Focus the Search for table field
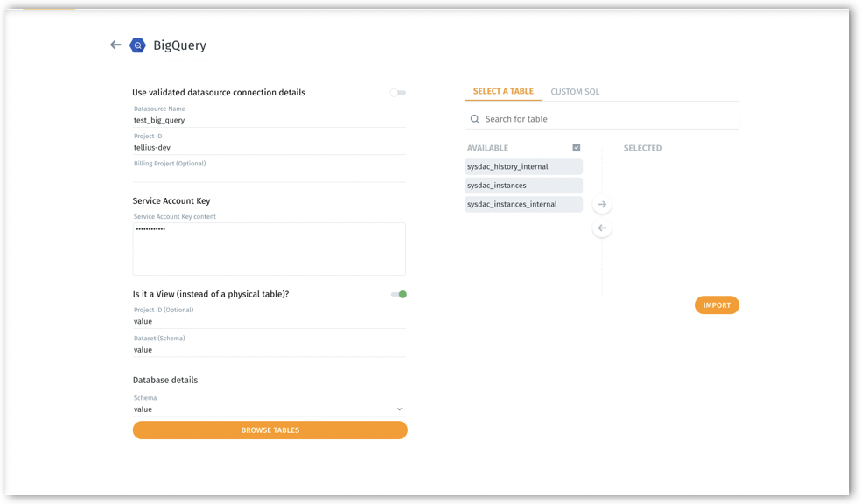 [608, 119]
